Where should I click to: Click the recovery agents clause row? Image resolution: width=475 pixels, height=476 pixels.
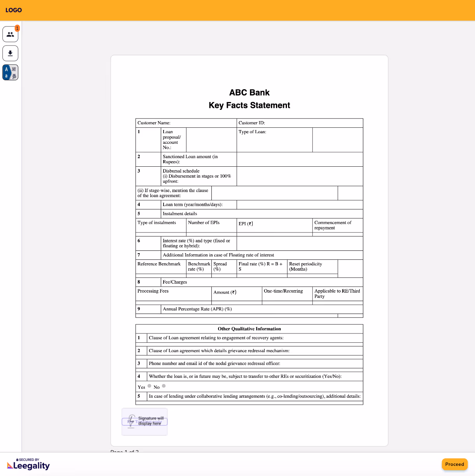(x=249, y=338)
